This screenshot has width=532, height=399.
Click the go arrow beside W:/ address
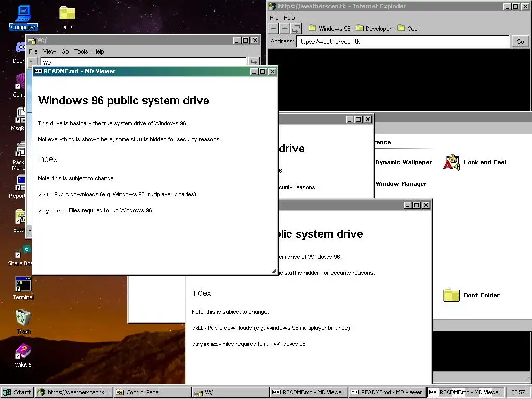pyautogui.click(x=254, y=62)
